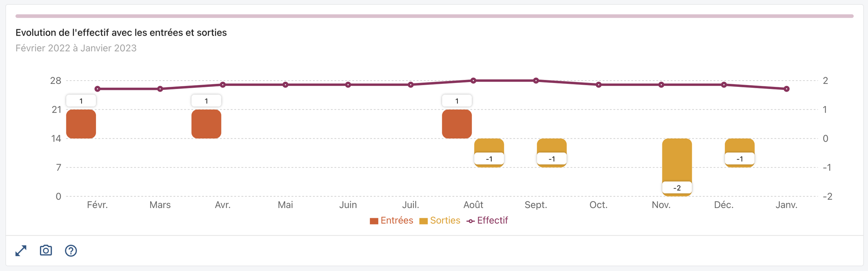This screenshot has height=271, width=868.
Task: Click the Effectif data point for Septembre
Action: tap(536, 80)
